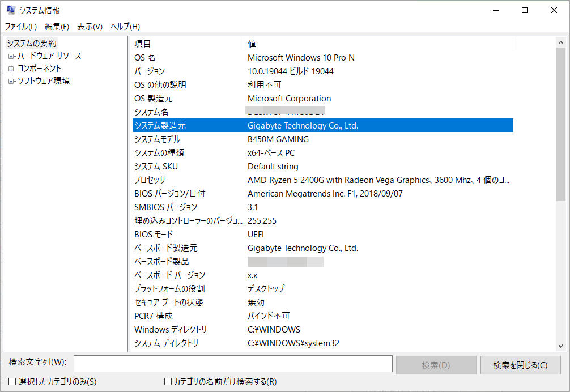Select the システム SKU row

tap(323, 167)
